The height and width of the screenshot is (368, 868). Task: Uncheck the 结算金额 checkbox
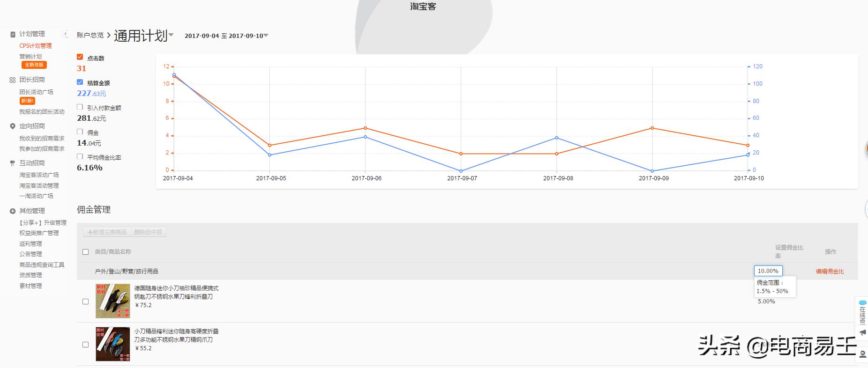(x=80, y=82)
